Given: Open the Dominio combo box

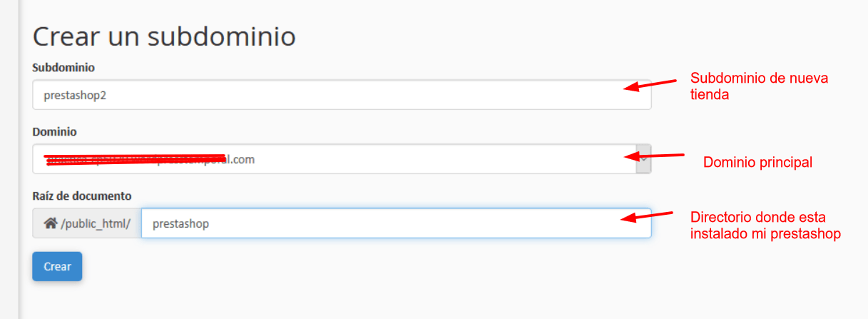Looking at the screenshot, I should pos(342,159).
